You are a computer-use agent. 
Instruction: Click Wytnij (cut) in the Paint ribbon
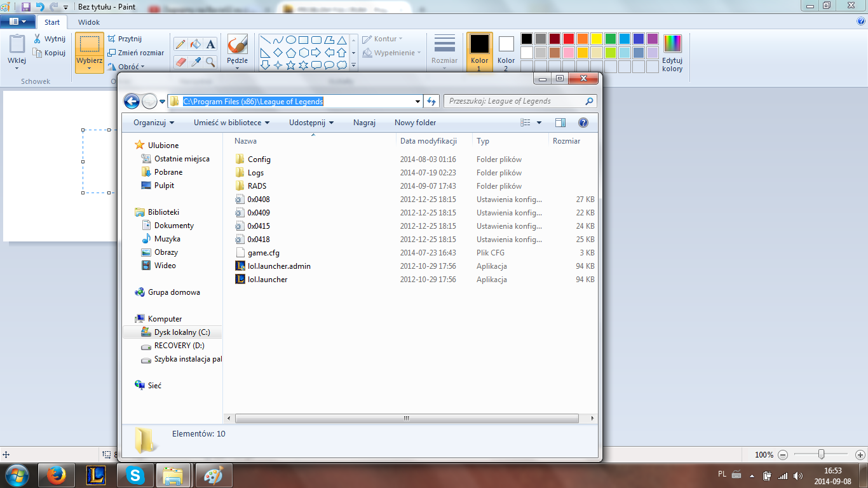pos(49,39)
